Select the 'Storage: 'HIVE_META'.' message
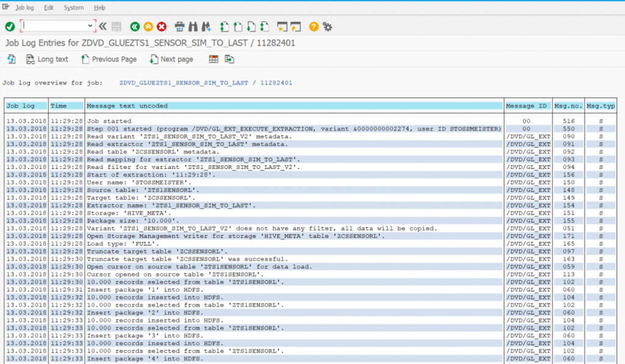 coord(129,213)
